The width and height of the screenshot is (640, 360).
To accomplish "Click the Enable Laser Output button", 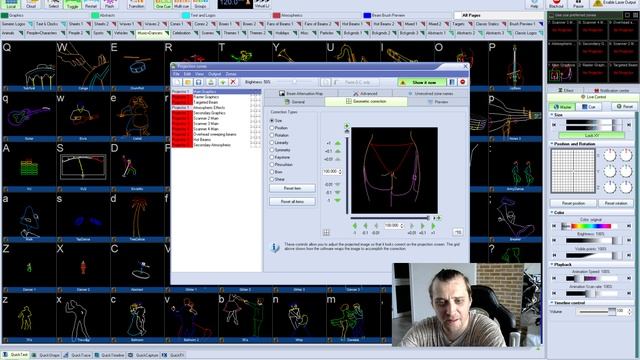I will 616,3.
